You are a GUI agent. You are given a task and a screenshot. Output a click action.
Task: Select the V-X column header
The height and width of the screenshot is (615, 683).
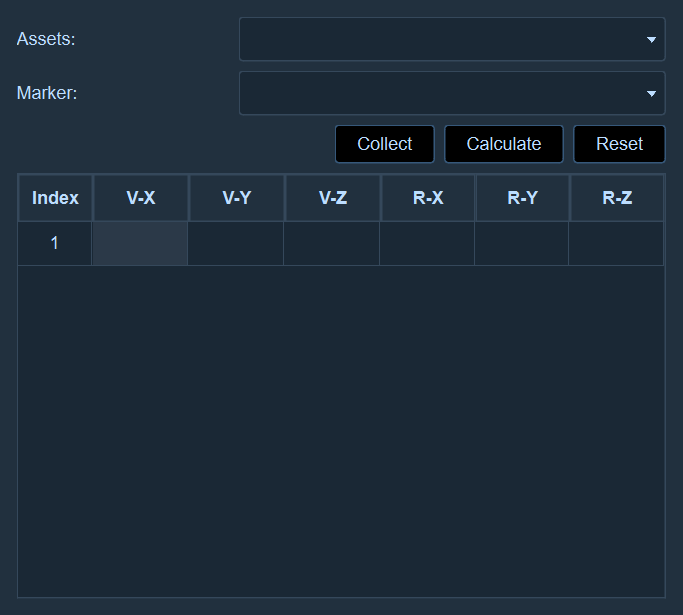coord(141,198)
